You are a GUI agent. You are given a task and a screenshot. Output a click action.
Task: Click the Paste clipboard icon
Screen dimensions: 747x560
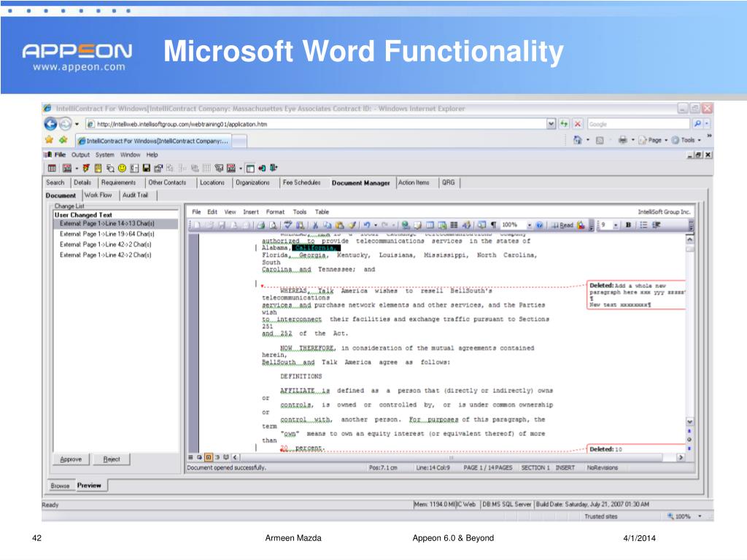(x=339, y=225)
